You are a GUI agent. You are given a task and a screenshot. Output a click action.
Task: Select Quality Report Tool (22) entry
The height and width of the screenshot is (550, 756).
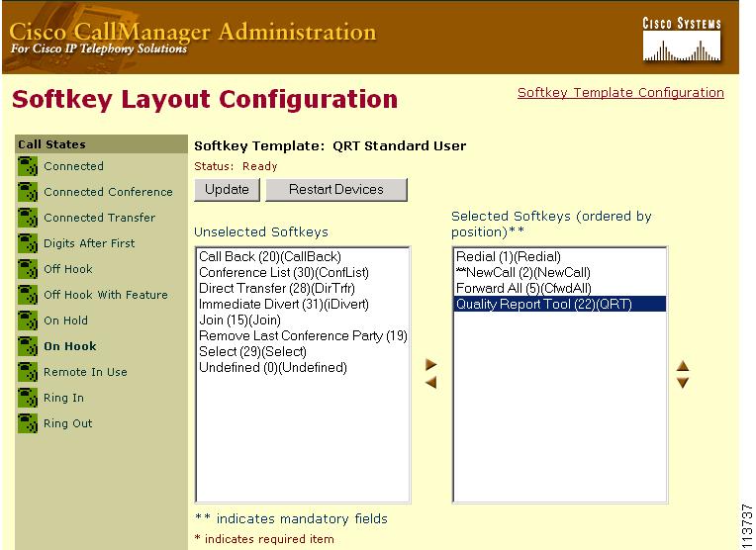[560, 304]
